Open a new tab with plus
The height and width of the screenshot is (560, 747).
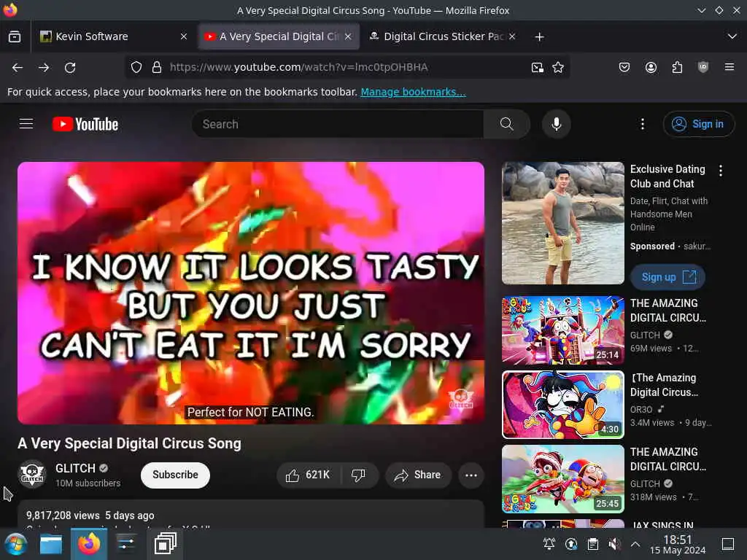click(539, 36)
